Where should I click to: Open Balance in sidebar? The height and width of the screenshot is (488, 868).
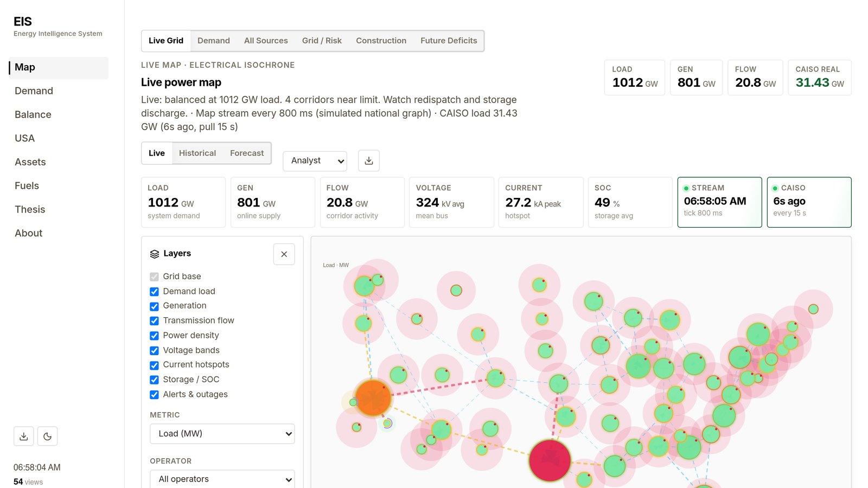point(59,115)
